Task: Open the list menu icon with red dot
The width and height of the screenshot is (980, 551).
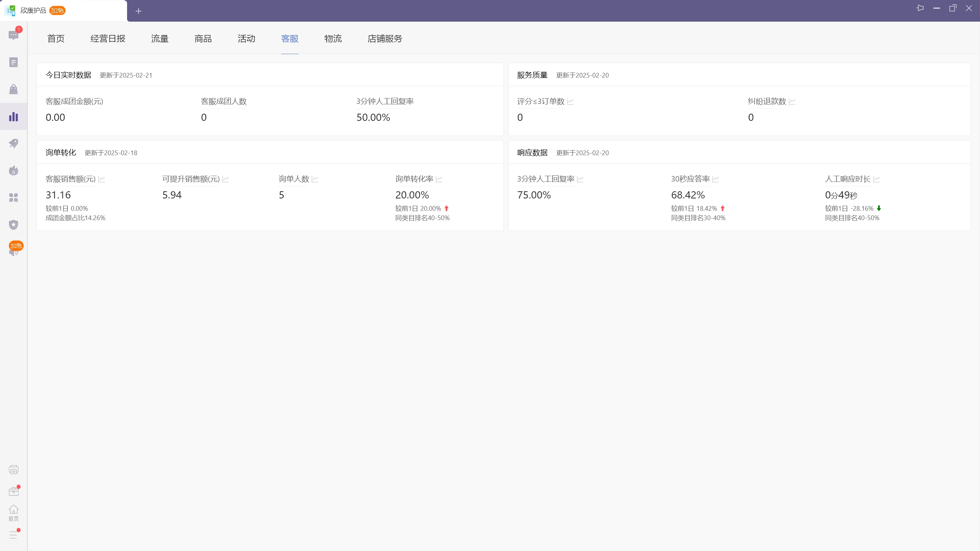Action: tap(13, 534)
